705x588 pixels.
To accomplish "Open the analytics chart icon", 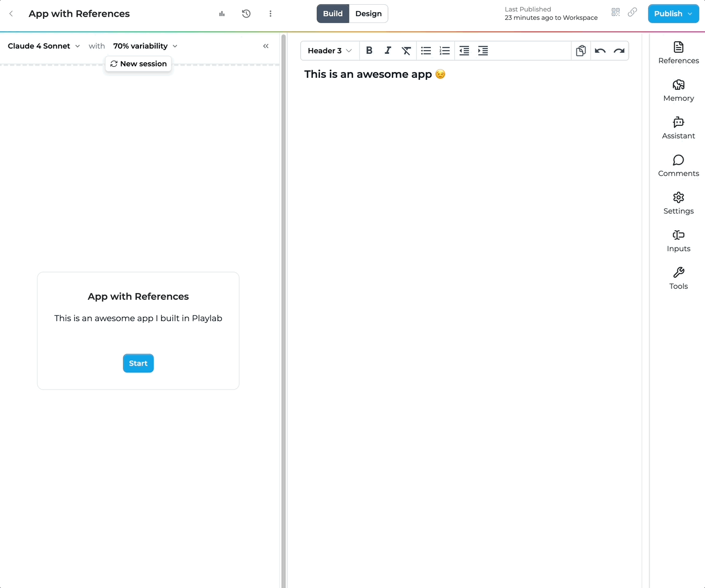I will point(221,14).
